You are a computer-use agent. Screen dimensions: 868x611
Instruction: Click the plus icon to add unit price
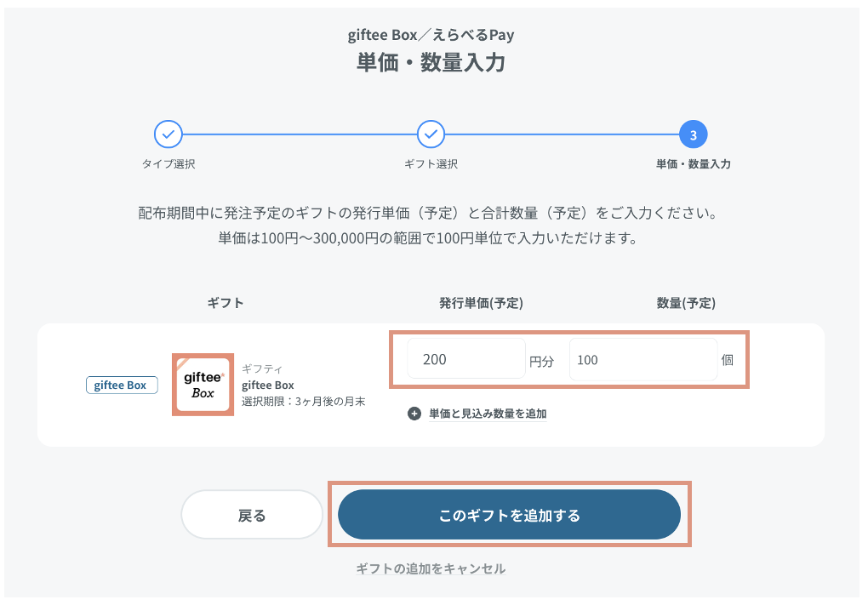[414, 414]
